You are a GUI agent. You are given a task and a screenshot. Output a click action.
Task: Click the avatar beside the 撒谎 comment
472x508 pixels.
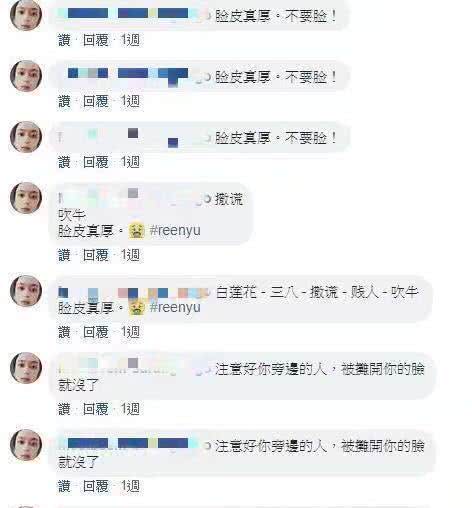26,198
